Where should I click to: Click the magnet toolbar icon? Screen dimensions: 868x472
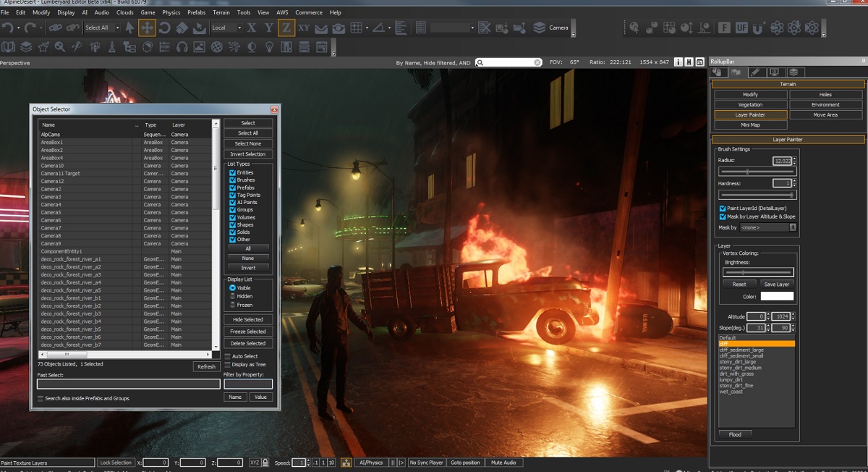click(759, 28)
